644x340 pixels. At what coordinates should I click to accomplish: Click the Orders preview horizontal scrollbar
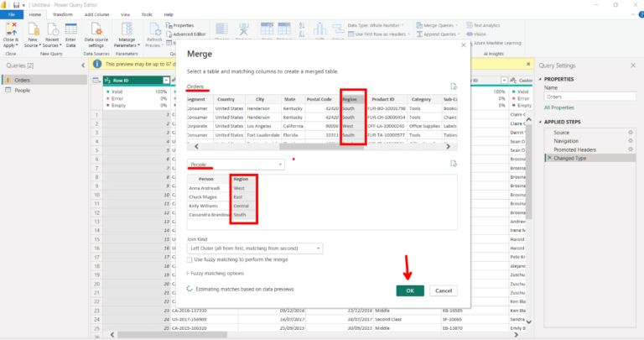click(322, 146)
